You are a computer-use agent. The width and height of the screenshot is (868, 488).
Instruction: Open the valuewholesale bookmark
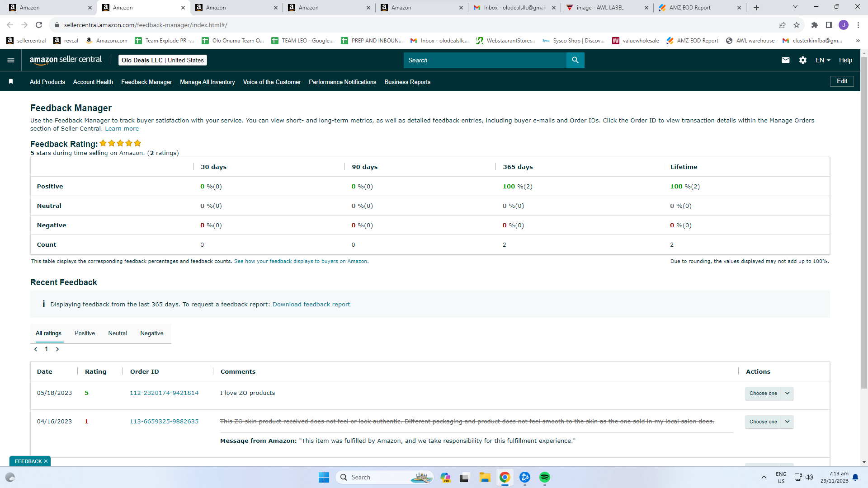(636, 41)
